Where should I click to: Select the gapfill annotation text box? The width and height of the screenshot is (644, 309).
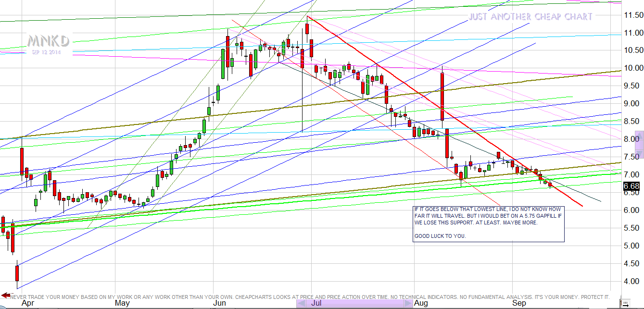[x=489, y=224]
